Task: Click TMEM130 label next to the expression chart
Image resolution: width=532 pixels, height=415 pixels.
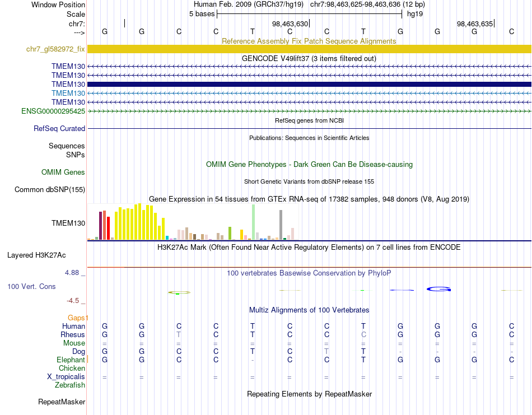Action: 68,223
